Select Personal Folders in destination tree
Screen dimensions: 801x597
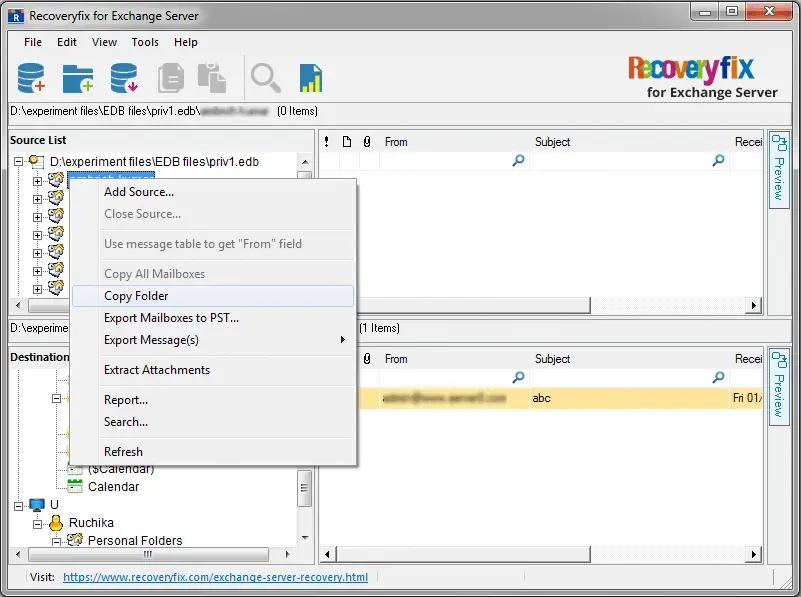pyautogui.click(x=135, y=540)
